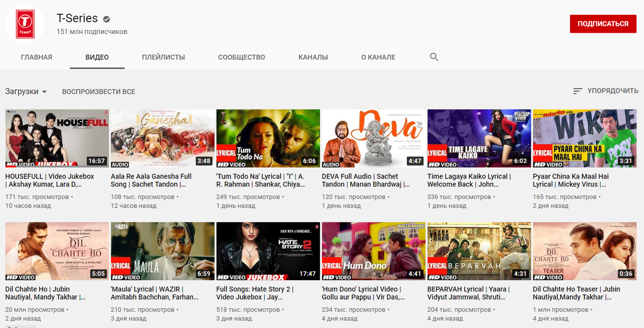Open the DEVA Full Audio thumbnail

click(x=373, y=139)
